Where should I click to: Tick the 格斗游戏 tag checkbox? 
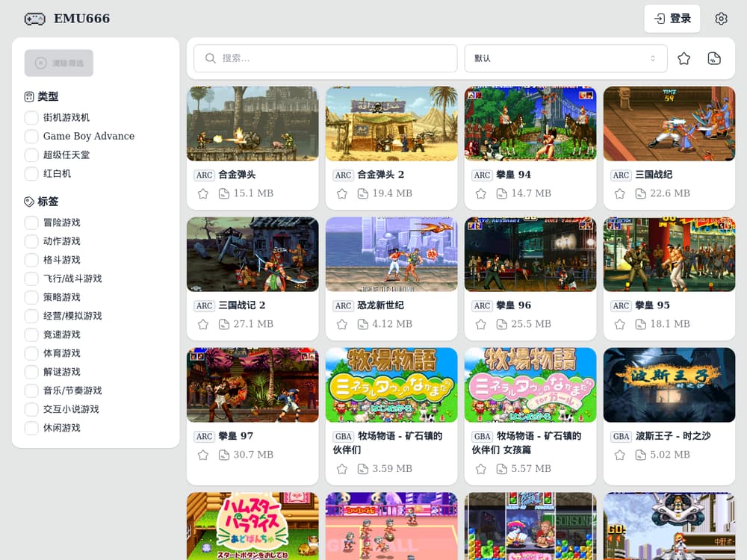point(31,260)
